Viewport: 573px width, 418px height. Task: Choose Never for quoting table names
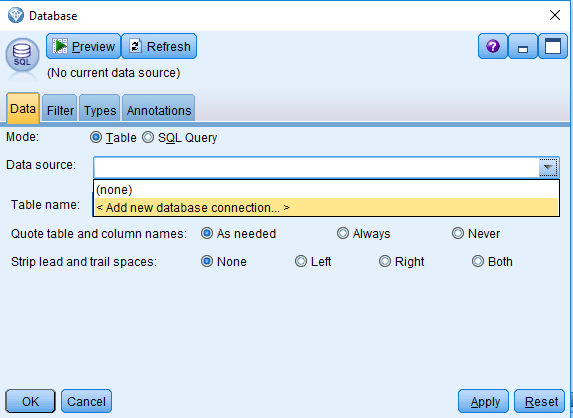[458, 233]
